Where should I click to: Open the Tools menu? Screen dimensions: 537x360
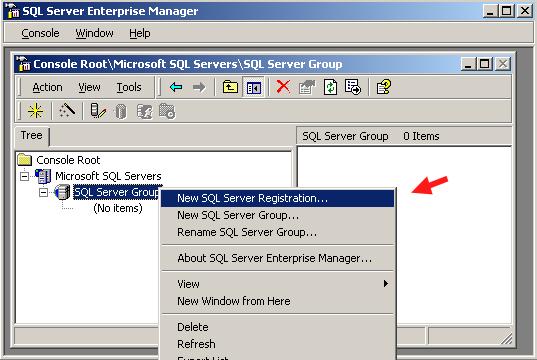[129, 87]
